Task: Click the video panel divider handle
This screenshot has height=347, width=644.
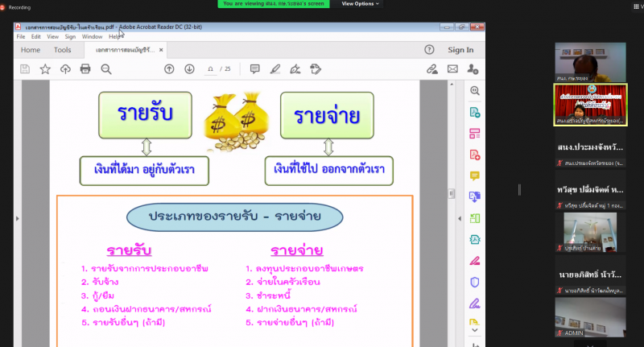Action: pos(519,190)
